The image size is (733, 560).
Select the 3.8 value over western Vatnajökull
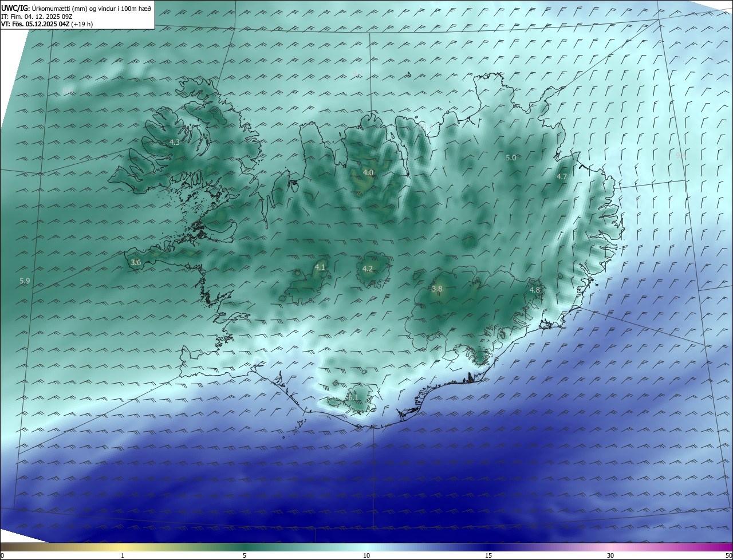point(437,289)
